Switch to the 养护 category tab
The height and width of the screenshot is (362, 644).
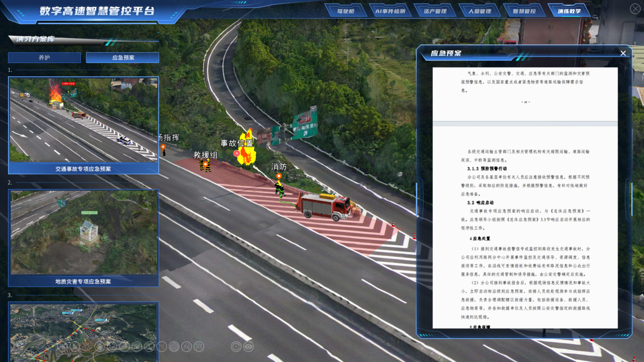click(x=44, y=58)
